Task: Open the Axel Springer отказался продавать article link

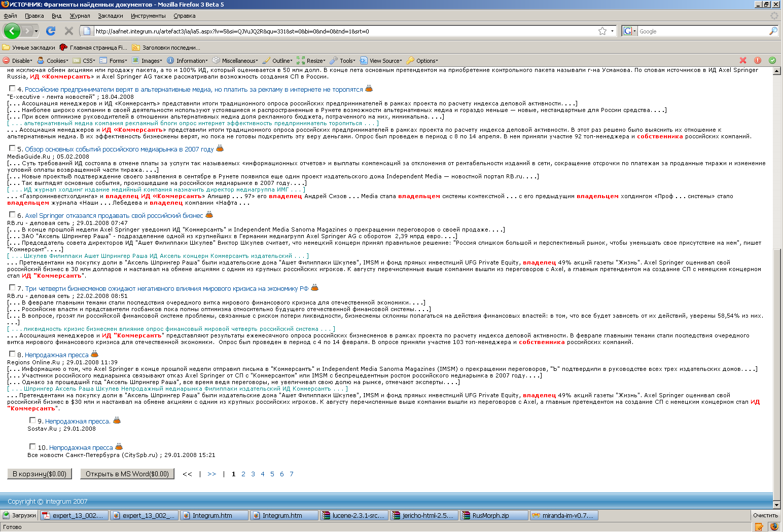Action: point(114,215)
